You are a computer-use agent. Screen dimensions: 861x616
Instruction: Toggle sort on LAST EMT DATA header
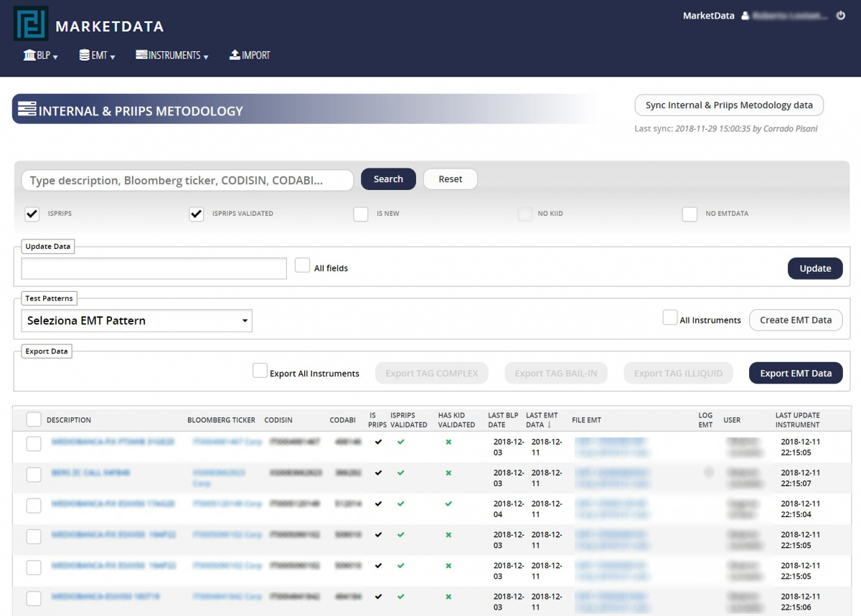coord(542,420)
